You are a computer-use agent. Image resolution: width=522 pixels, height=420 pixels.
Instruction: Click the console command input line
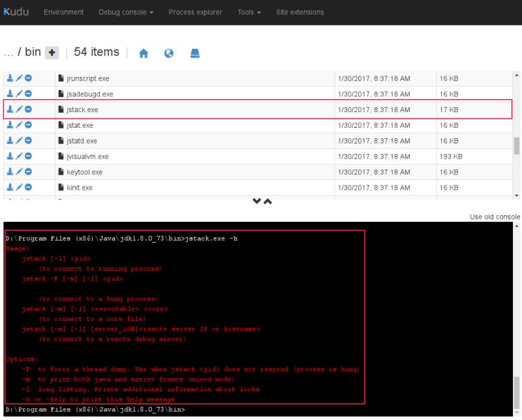point(261,410)
